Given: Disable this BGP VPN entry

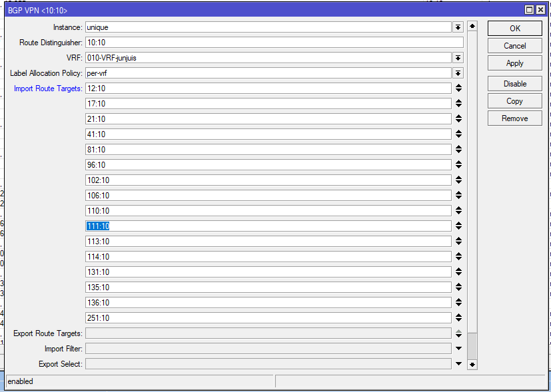Looking at the screenshot, I should tap(514, 84).
